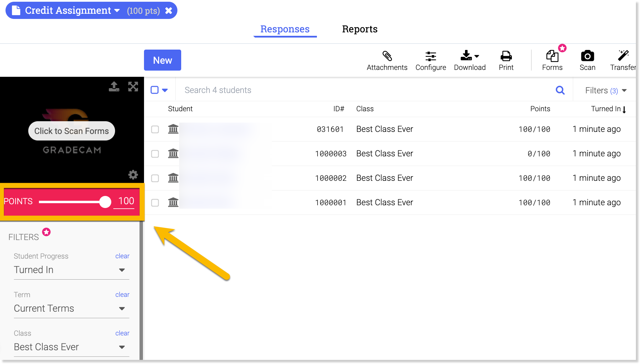The image size is (640, 364).
Task: Click the blue New button
Action: [x=163, y=60]
